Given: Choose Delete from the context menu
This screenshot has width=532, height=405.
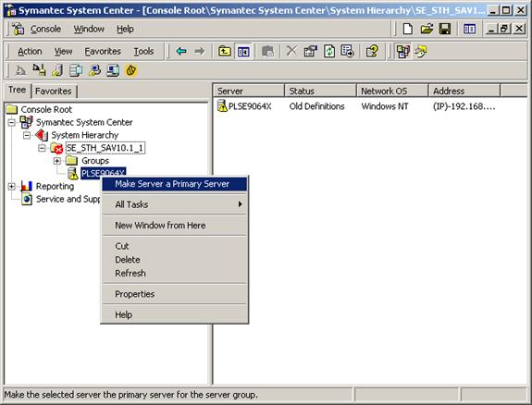Looking at the screenshot, I should [x=175, y=260].
